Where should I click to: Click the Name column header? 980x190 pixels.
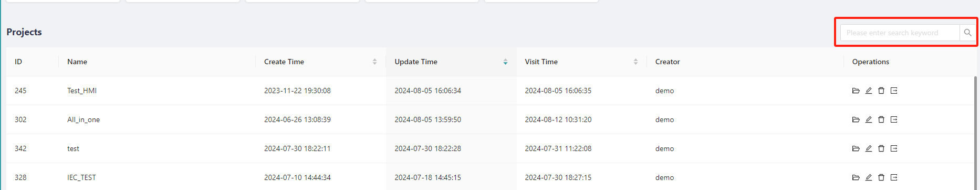coord(77,62)
